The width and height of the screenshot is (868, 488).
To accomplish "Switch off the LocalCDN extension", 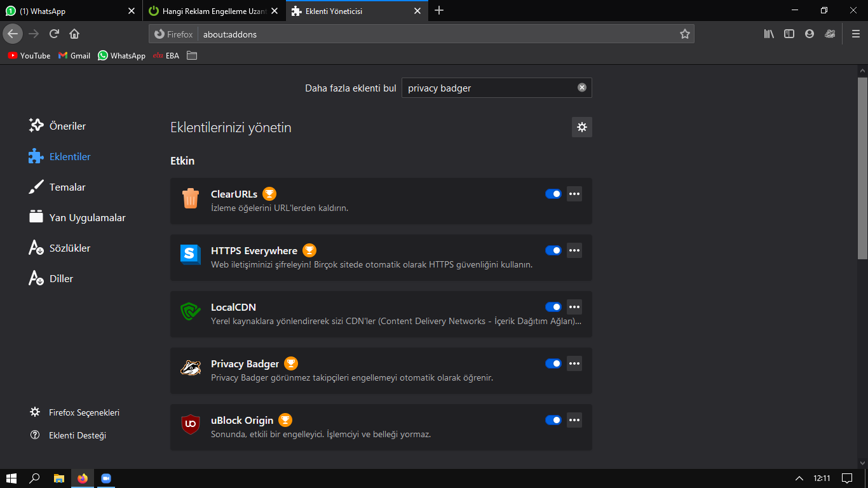I will [x=553, y=307].
